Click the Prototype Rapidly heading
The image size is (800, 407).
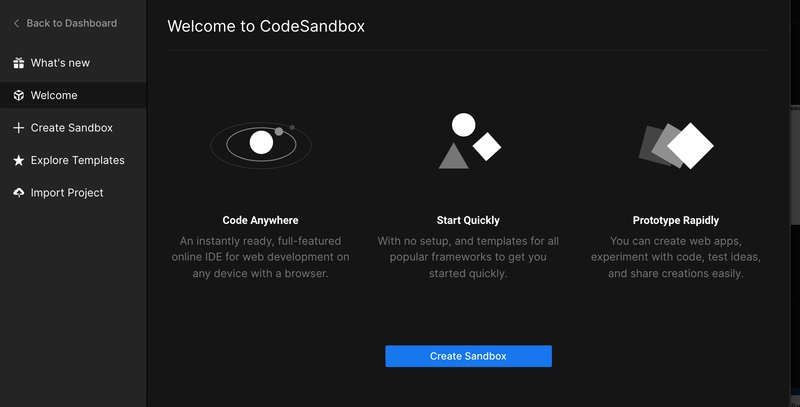coord(676,220)
